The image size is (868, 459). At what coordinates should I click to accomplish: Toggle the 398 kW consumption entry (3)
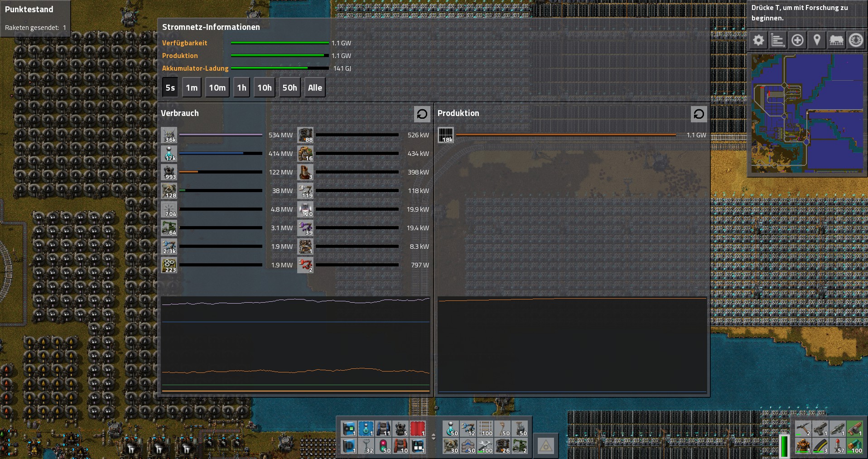305,172
